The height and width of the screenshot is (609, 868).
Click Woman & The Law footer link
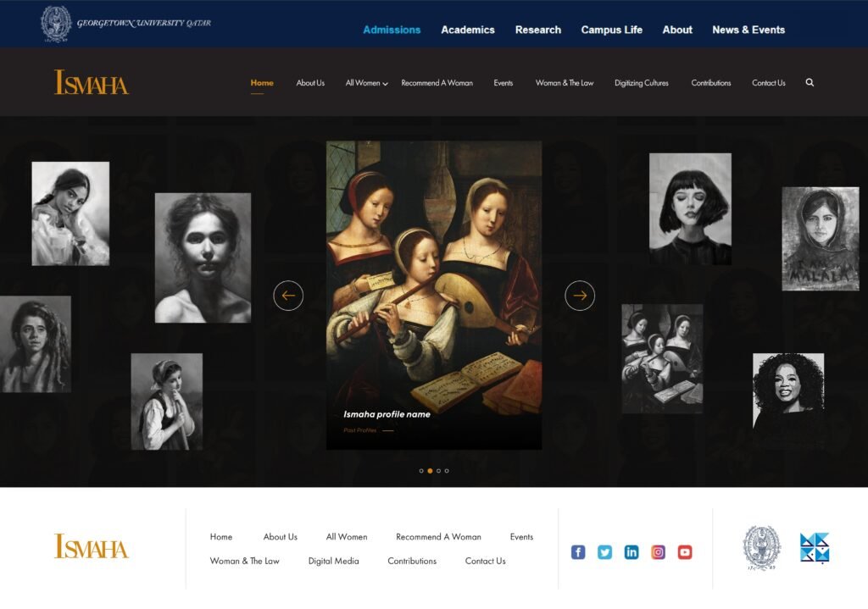(244, 561)
